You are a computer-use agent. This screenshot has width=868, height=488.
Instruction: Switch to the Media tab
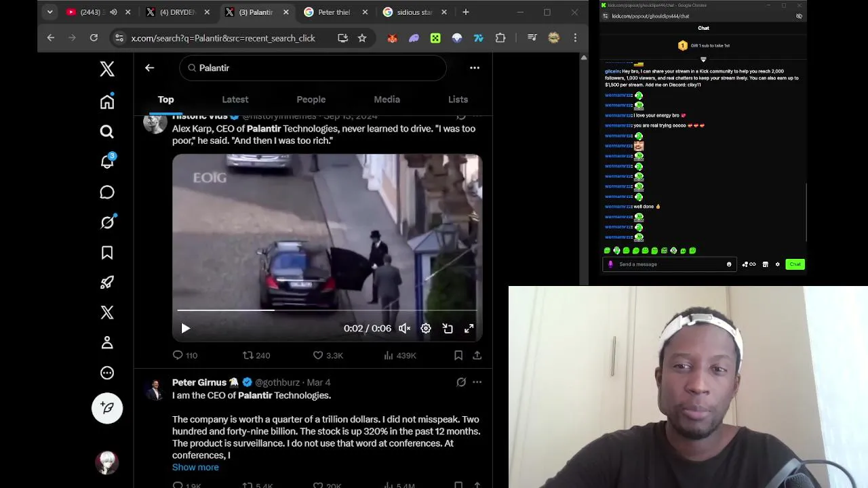[x=387, y=100]
